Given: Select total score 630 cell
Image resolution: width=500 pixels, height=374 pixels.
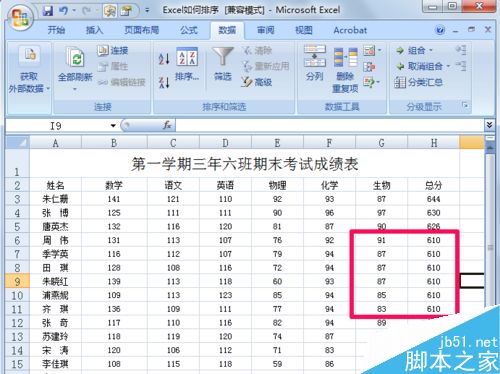Looking at the screenshot, I should [x=433, y=213].
